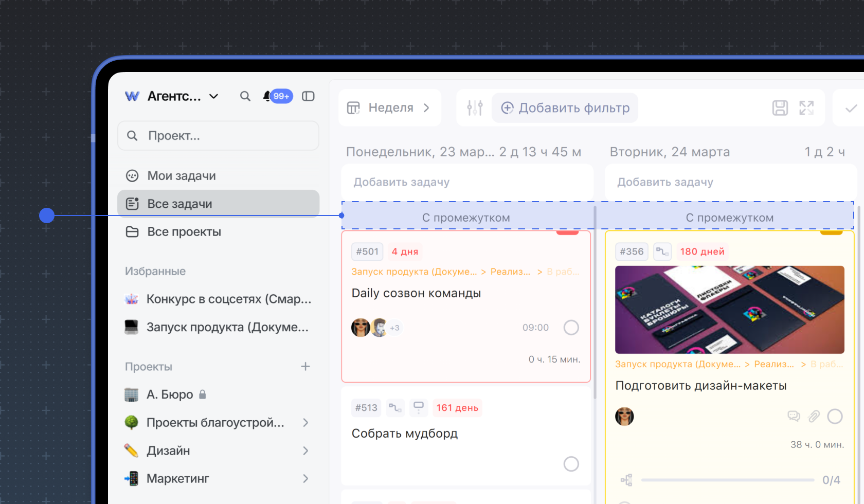Open comments icon on Подготовить дизайн-макеты
Image resolution: width=864 pixels, height=504 pixels.
[794, 417]
